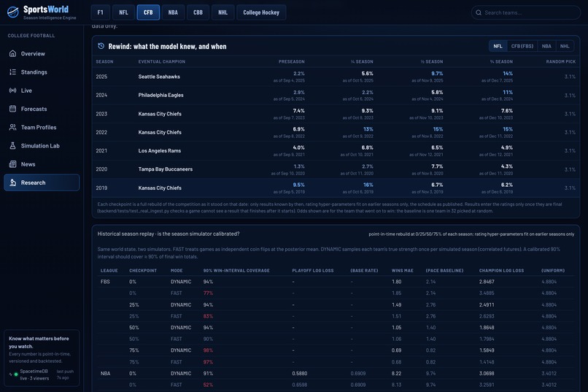Click the News newspaper icon
588x392 pixels.
click(x=12, y=164)
